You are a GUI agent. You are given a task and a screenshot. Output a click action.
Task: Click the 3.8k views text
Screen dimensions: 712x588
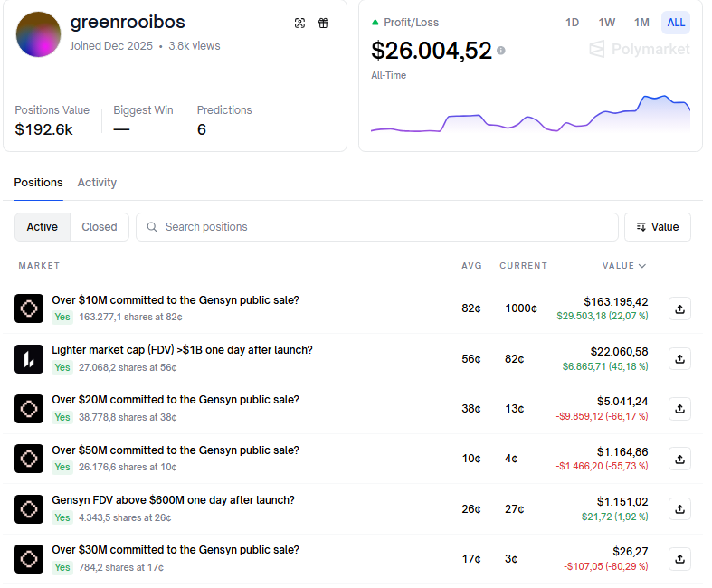coord(195,46)
